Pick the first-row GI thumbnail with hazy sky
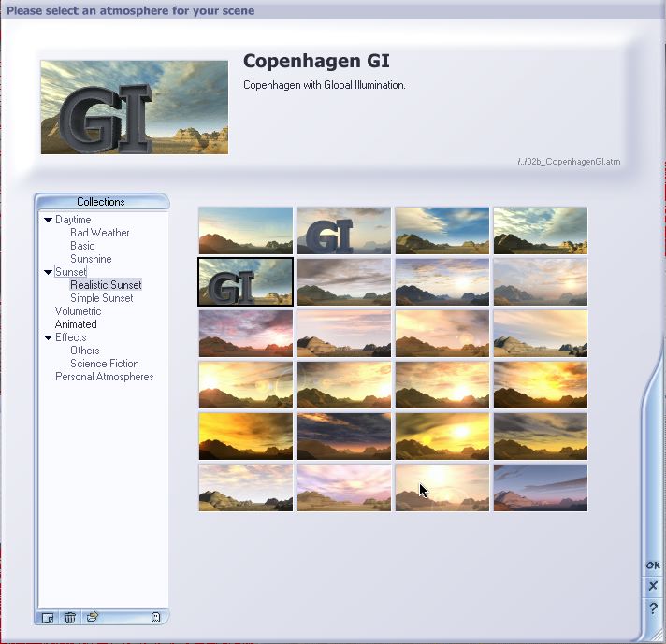 tap(344, 231)
